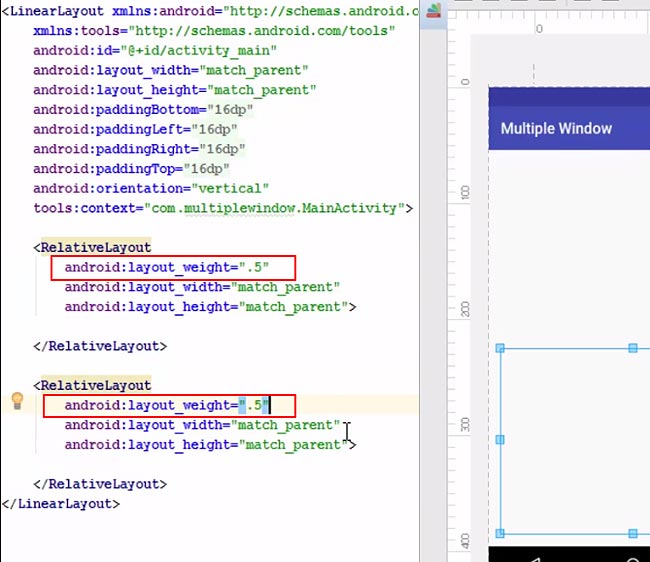Click the second <RelativeLayout opening tag

point(92,385)
